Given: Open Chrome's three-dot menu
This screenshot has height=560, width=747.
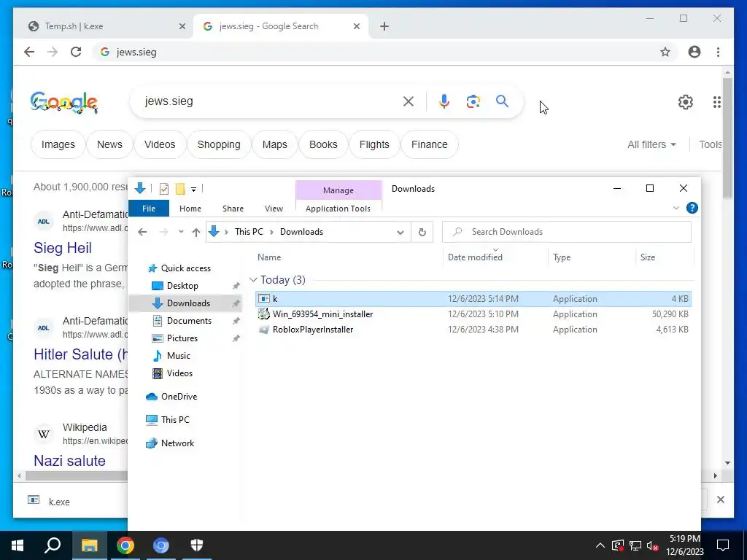Looking at the screenshot, I should coord(718,52).
